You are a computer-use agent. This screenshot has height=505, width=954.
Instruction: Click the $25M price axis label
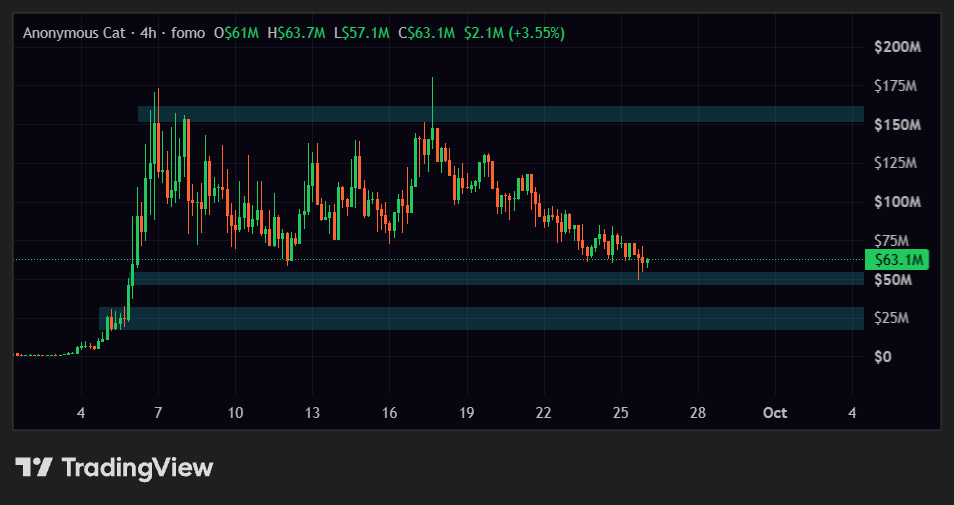891,318
